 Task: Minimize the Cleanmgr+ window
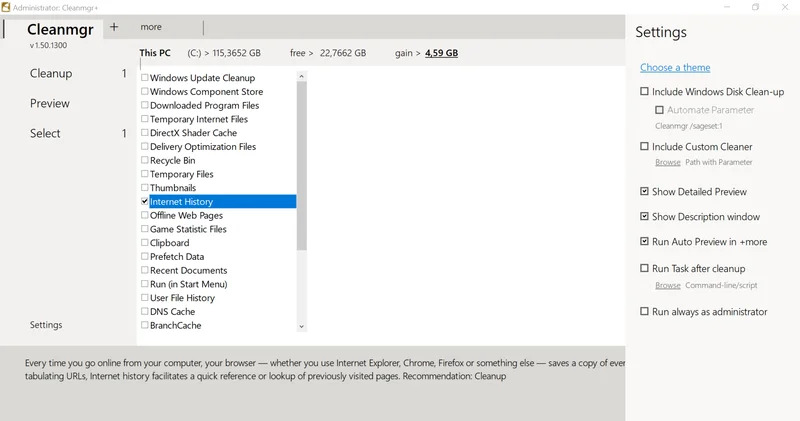727,7
